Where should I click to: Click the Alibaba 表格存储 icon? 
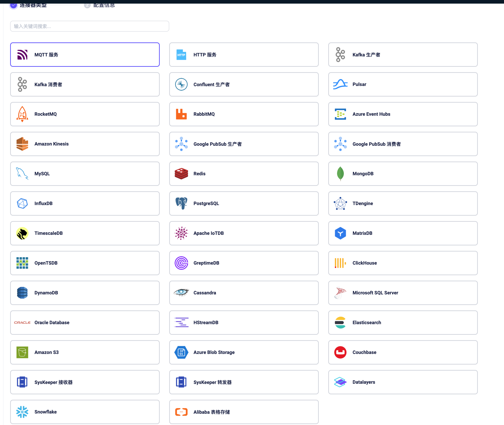point(181,412)
